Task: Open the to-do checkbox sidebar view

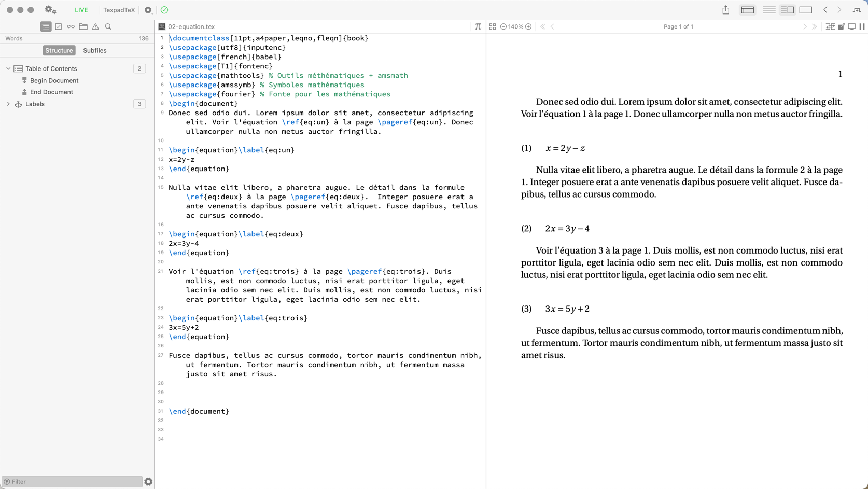Action: [59, 26]
